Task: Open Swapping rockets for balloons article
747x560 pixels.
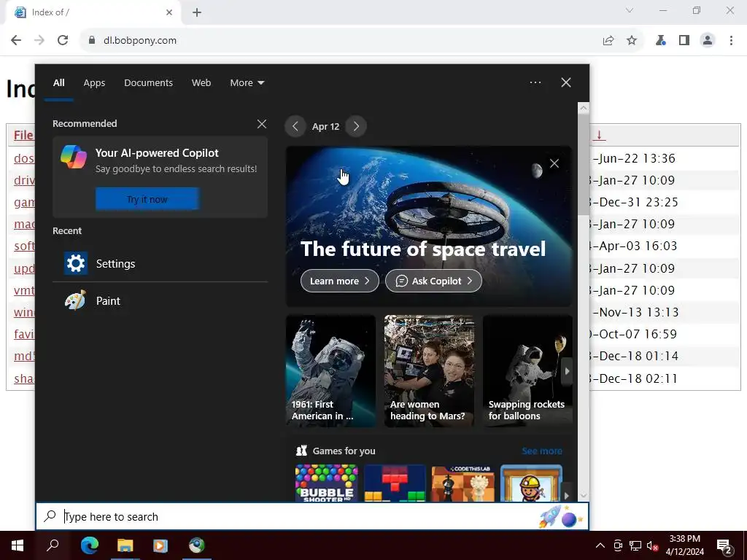Action: pos(527,371)
